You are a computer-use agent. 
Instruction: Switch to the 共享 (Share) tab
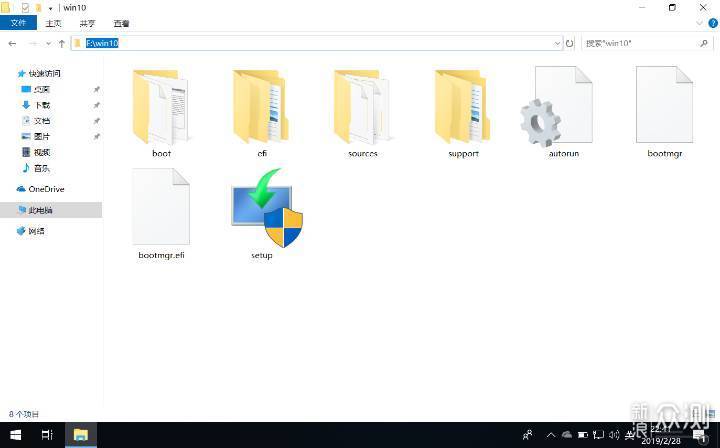coord(87,23)
